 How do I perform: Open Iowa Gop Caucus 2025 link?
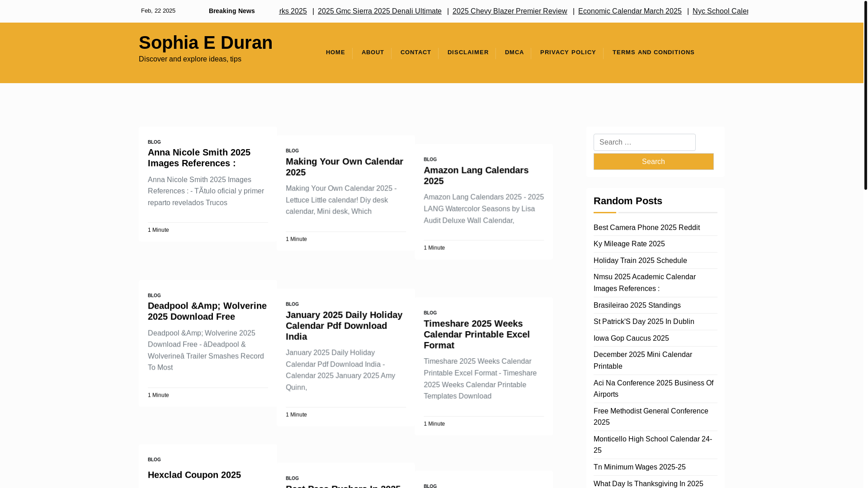click(631, 338)
